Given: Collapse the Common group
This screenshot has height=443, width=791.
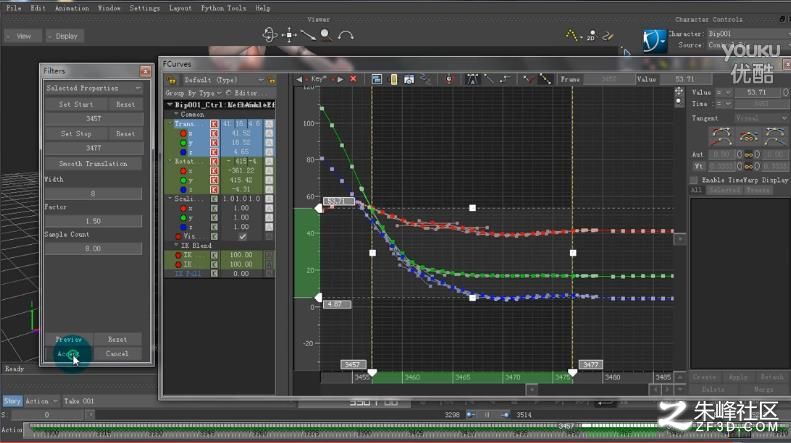Looking at the screenshot, I should pyautogui.click(x=176, y=115).
